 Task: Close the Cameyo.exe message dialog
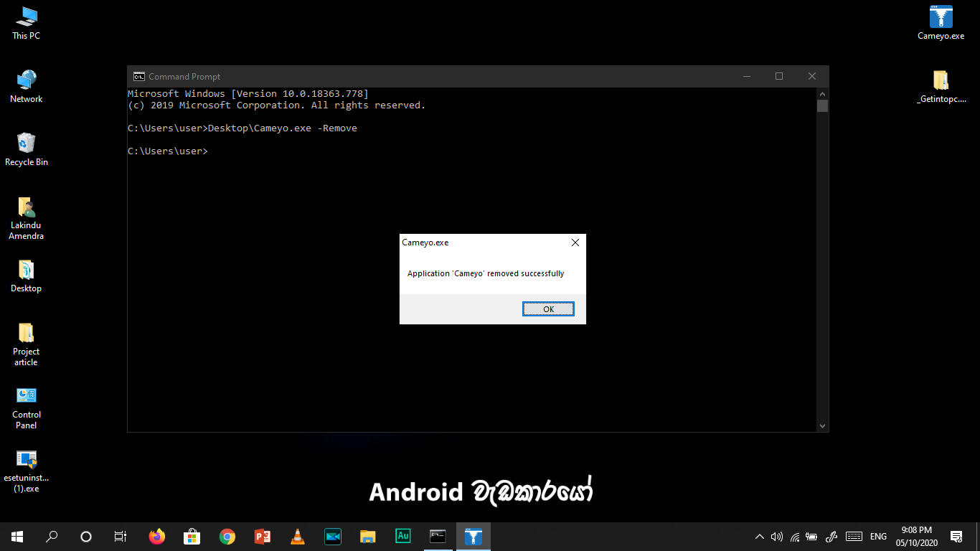(x=575, y=242)
